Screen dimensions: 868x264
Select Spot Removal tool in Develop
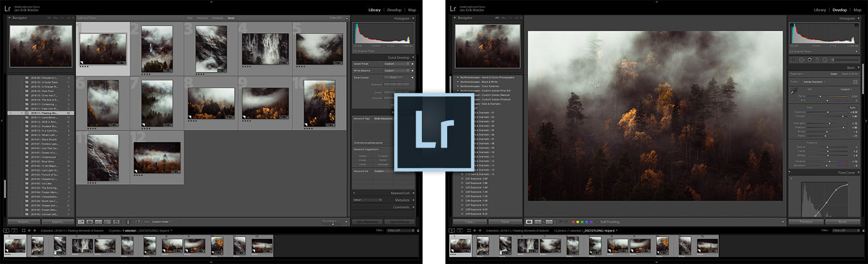coord(801,60)
